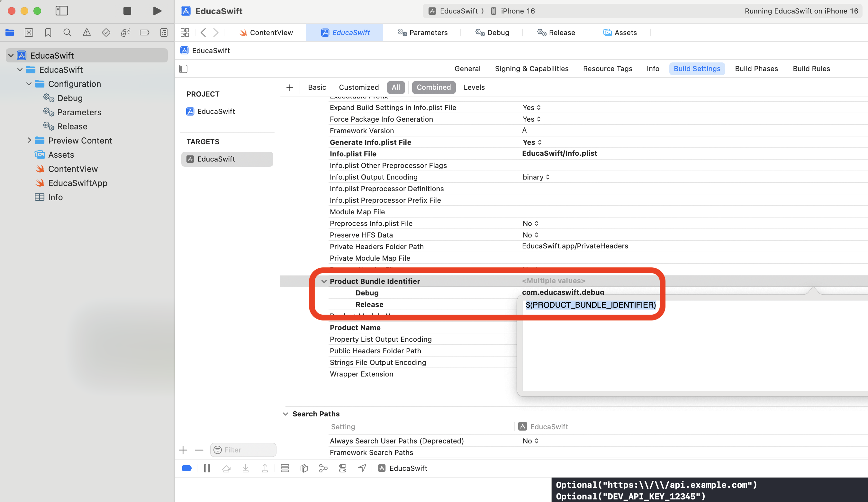Image resolution: width=868 pixels, height=502 pixels.
Task: Switch to the ContentView tab
Action: tap(266, 33)
